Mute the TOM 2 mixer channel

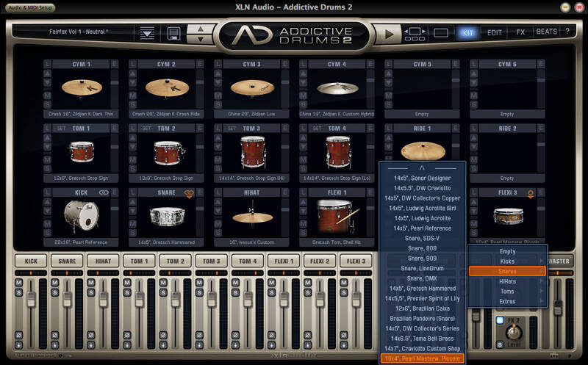pos(163,283)
